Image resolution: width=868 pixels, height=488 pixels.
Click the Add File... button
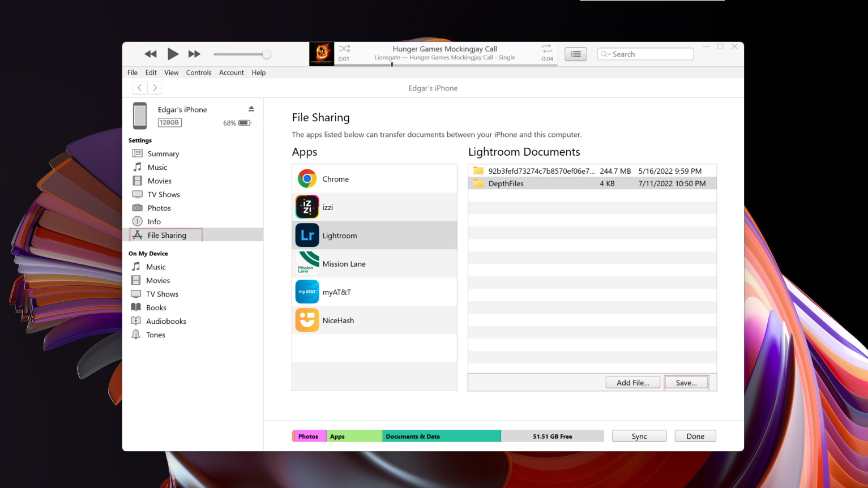(x=633, y=383)
